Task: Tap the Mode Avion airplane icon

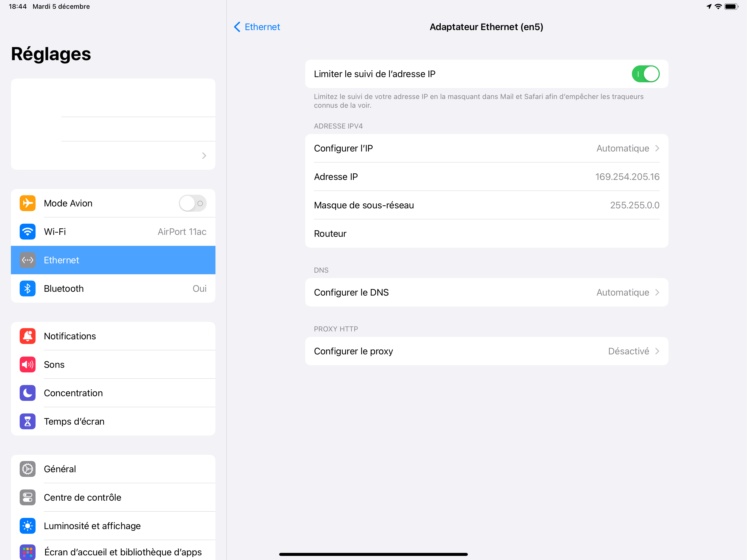Action: pos(27,203)
